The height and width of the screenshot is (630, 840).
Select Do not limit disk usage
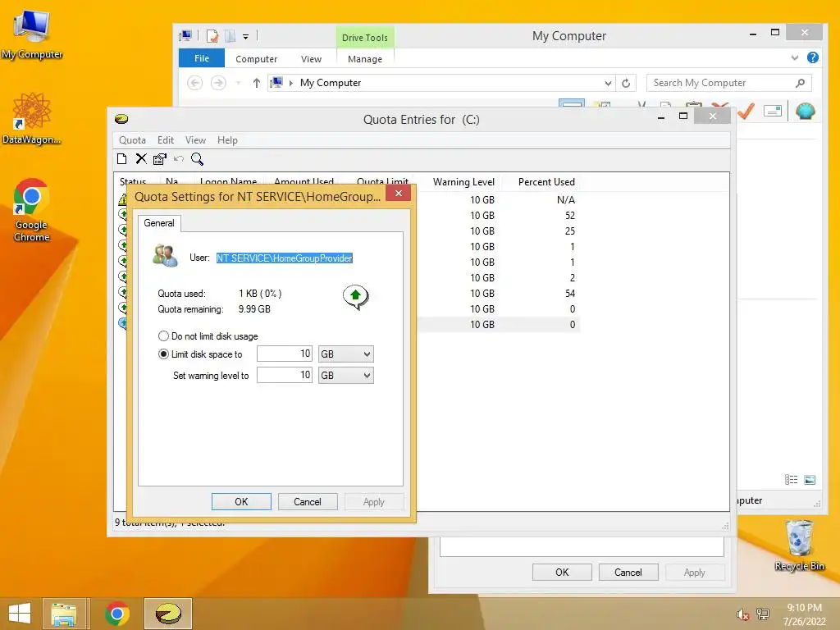coord(208,336)
